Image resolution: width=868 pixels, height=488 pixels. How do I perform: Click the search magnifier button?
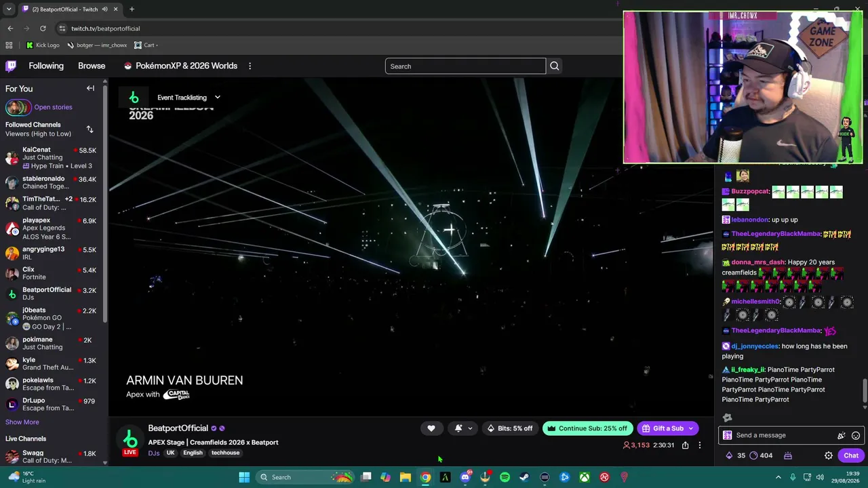pyautogui.click(x=554, y=66)
